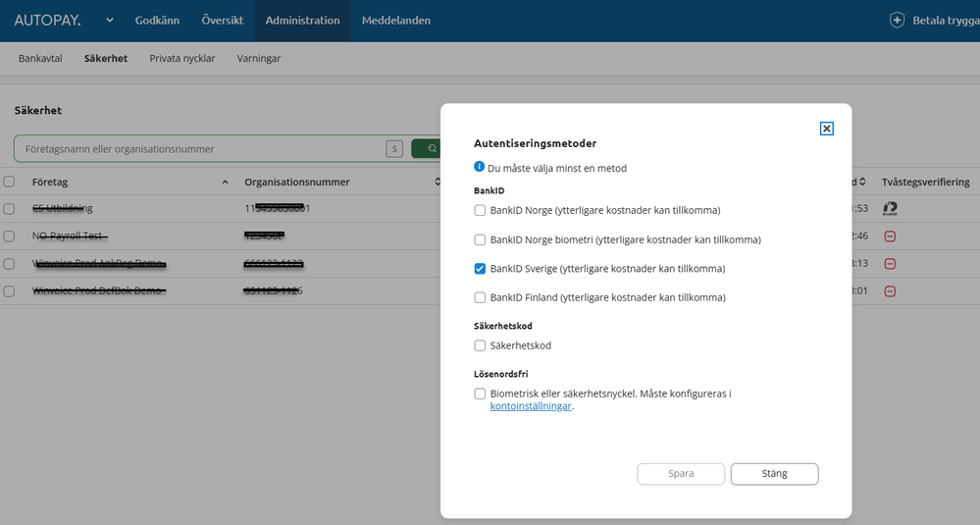Click the Autentiseringsmetoder dialog title

click(x=535, y=143)
